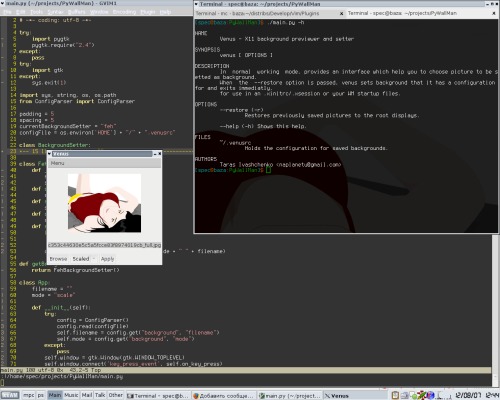The image size is (500, 400).
Task: Click the wallpaper preview thumbnail in Venus
Action: (x=104, y=203)
